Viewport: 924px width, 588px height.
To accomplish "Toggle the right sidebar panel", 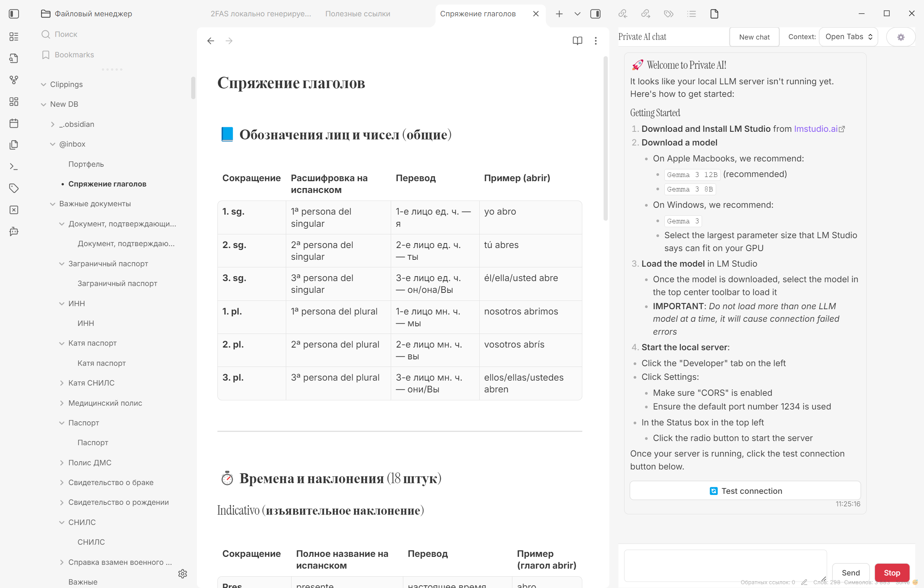I will click(x=595, y=14).
